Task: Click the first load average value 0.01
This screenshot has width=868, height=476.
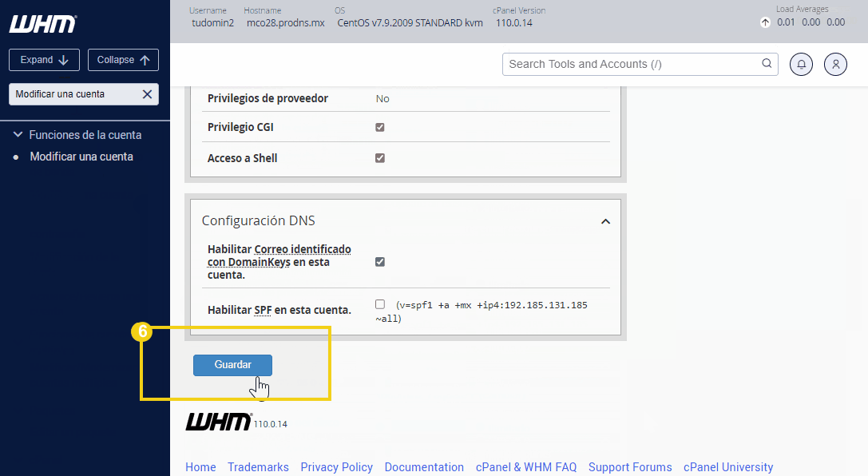Action: click(x=786, y=22)
